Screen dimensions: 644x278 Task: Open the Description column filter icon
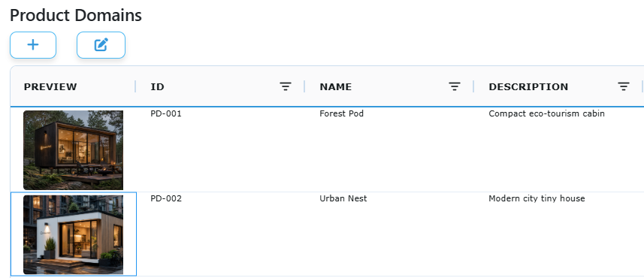pos(624,86)
